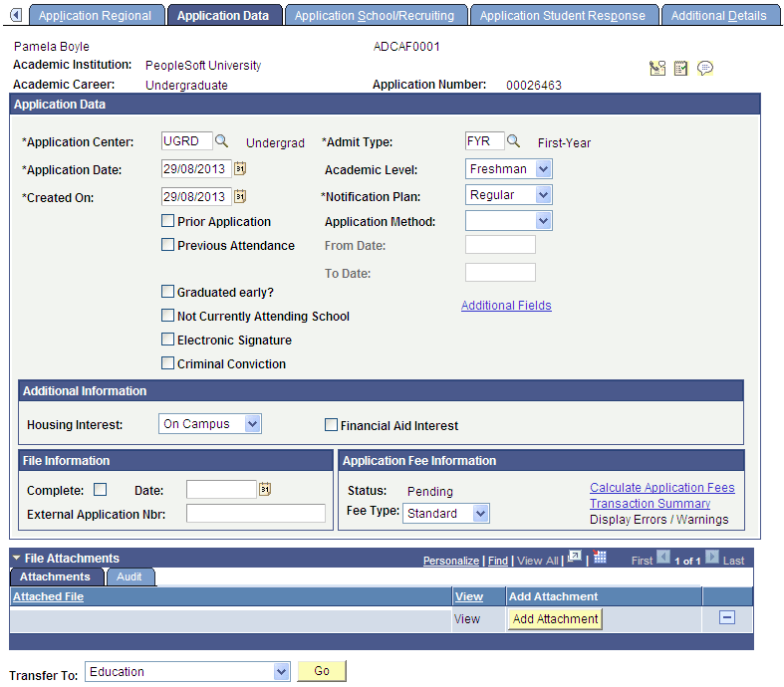Click the File Information Date field
Image resolution: width=784 pixels, height=687 pixels.
(x=221, y=489)
